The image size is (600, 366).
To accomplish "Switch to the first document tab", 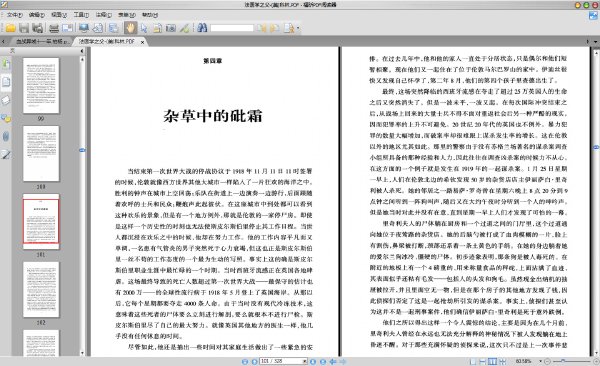I will (x=41, y=41).
